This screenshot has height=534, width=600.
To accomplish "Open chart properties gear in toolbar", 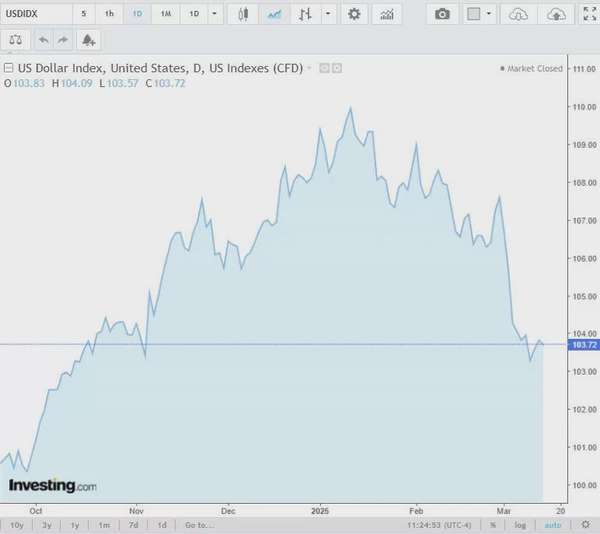I will [x=354, y=14].
